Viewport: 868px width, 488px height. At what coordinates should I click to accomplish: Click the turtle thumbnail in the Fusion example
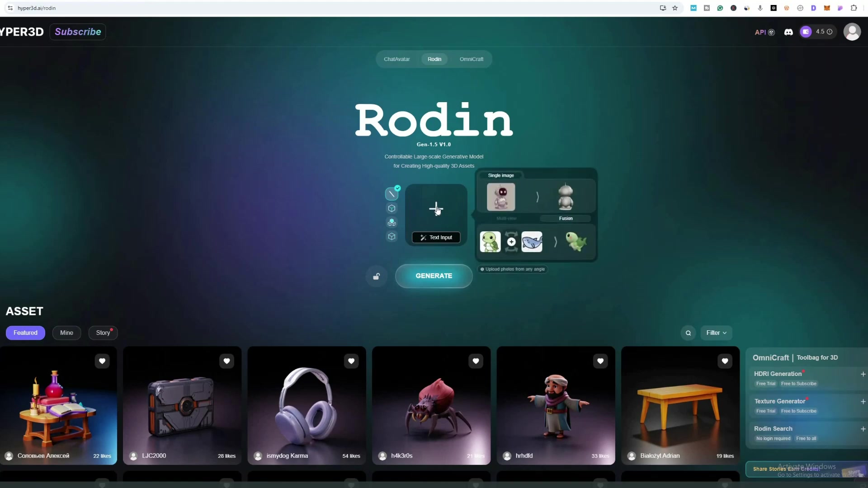pyautogui.click(x=491, y=242)
